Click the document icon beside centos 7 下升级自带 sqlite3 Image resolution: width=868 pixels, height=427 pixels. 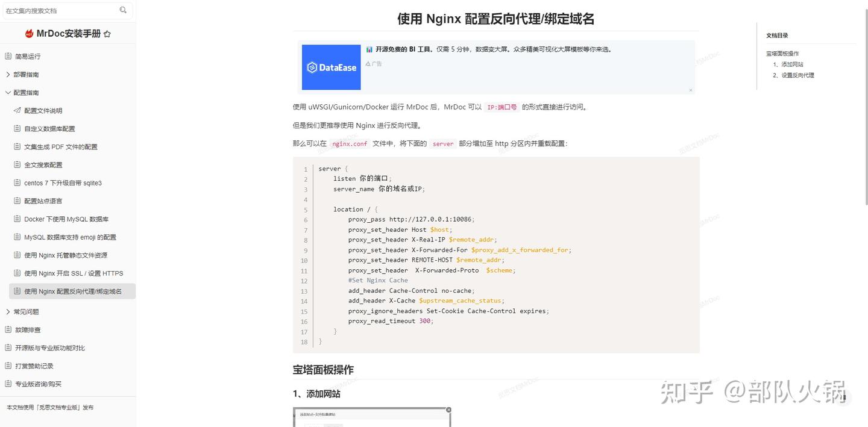point(17,182)
